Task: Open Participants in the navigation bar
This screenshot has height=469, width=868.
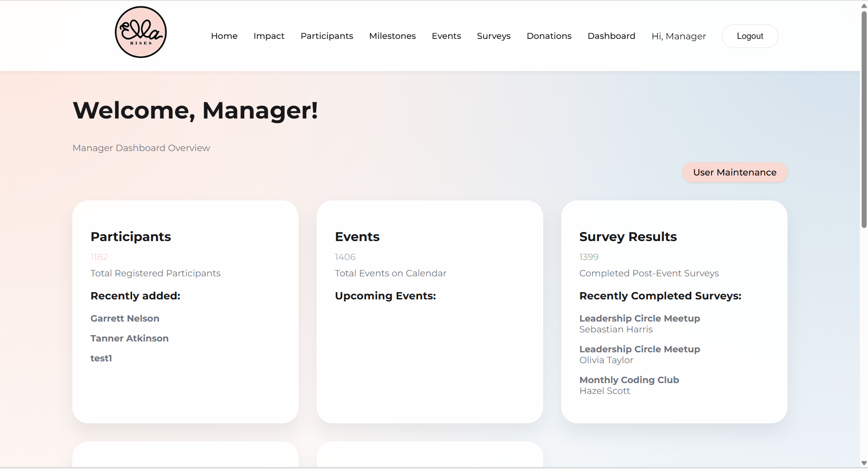Action: pos(327,36)
